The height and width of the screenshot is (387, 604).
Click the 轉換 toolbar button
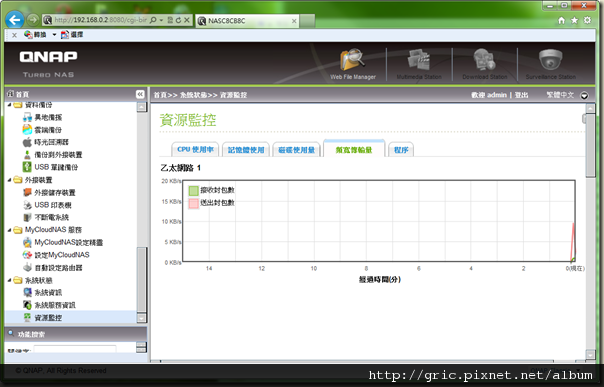35,35
